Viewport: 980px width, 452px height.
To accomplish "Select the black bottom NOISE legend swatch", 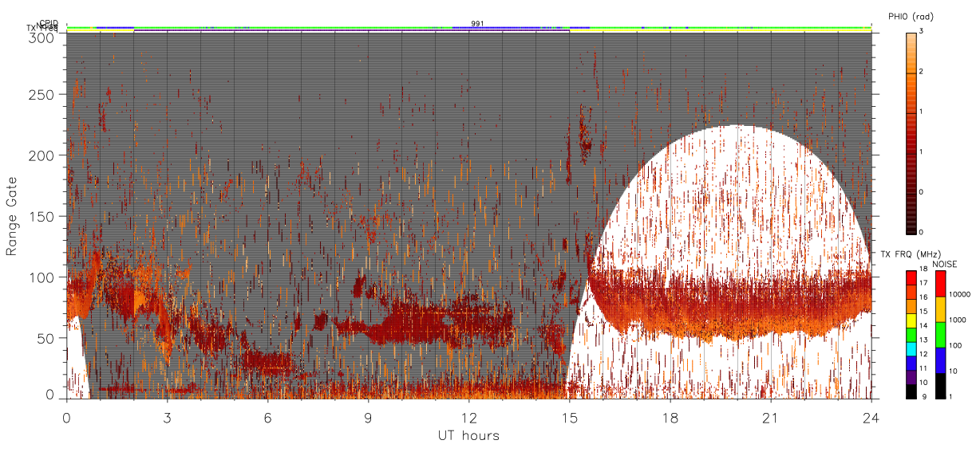I will (941, 386).
